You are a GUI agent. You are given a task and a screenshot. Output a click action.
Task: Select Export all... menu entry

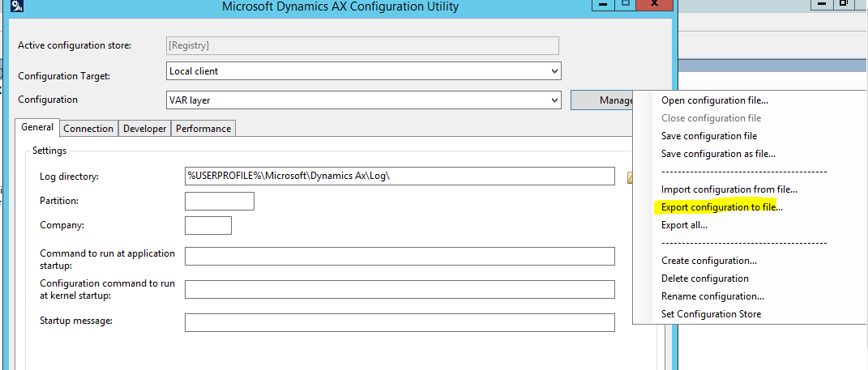(684, 225)
